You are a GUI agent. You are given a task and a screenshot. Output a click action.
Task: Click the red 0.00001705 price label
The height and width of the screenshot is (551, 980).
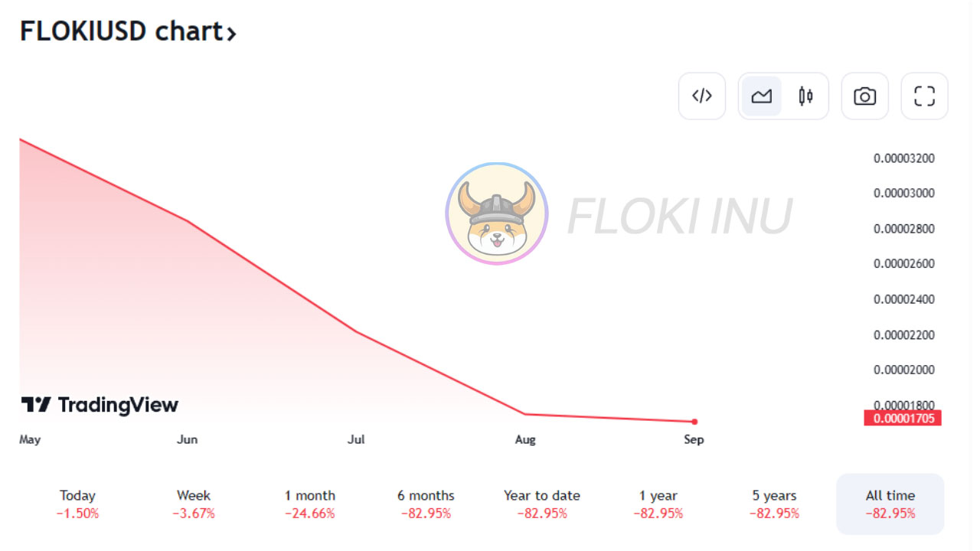tap(903, 418)
